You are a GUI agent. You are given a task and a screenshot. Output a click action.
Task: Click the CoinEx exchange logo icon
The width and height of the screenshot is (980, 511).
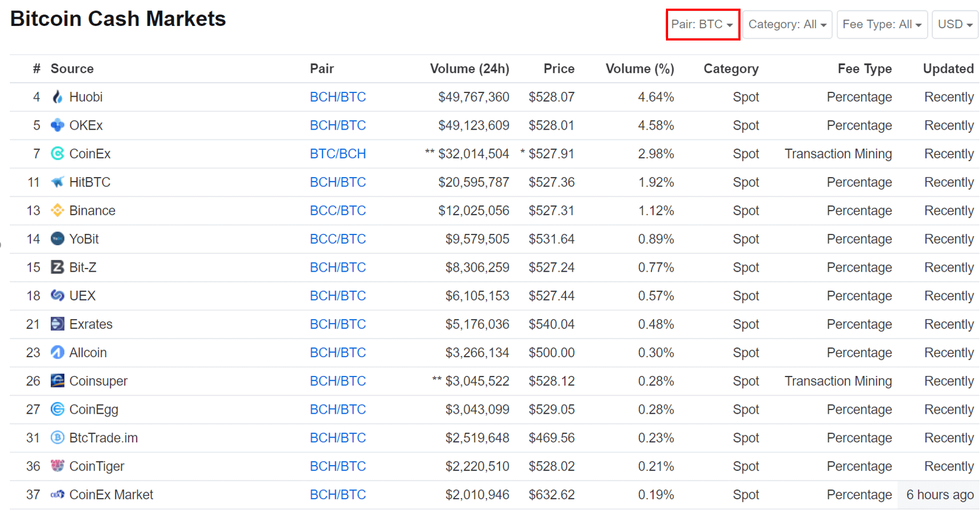[x=57, y=153]
